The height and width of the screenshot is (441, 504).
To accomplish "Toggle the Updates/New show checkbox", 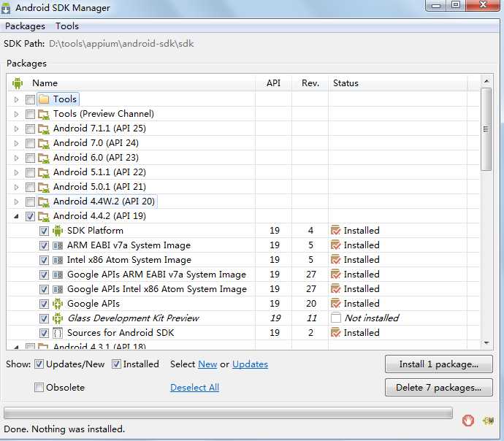I will (x=39, y=364).
